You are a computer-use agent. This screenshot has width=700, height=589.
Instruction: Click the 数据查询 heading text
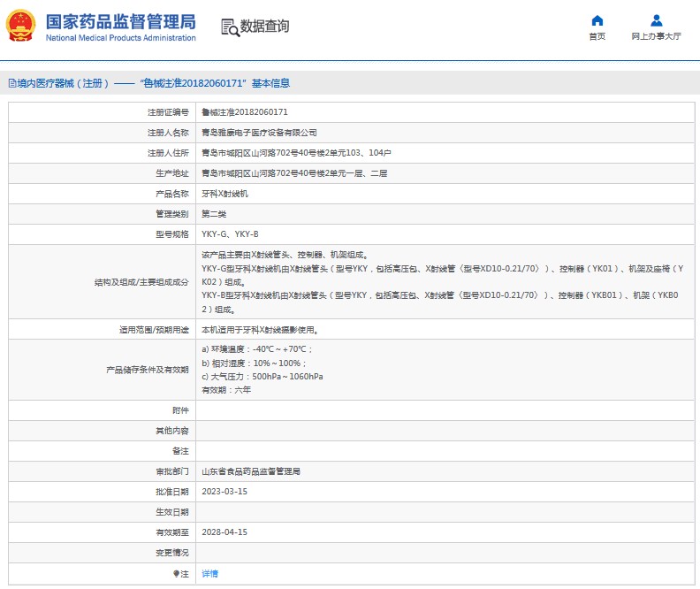(264, 27)
